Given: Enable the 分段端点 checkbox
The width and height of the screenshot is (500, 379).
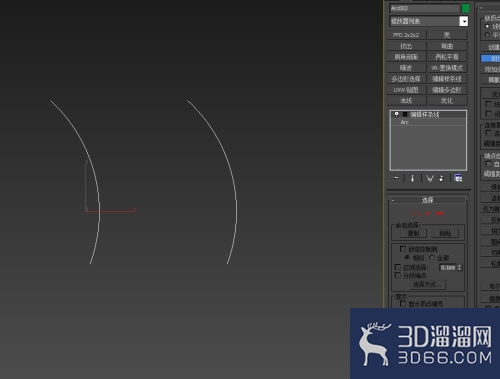Looking at the screenshot, I should coord(398,275).
